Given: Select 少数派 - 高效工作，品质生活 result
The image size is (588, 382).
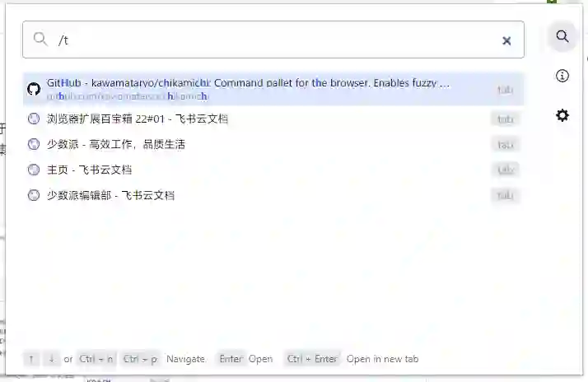Looking at the screenshot, I should pyautogui.click(x=273, y=144).
